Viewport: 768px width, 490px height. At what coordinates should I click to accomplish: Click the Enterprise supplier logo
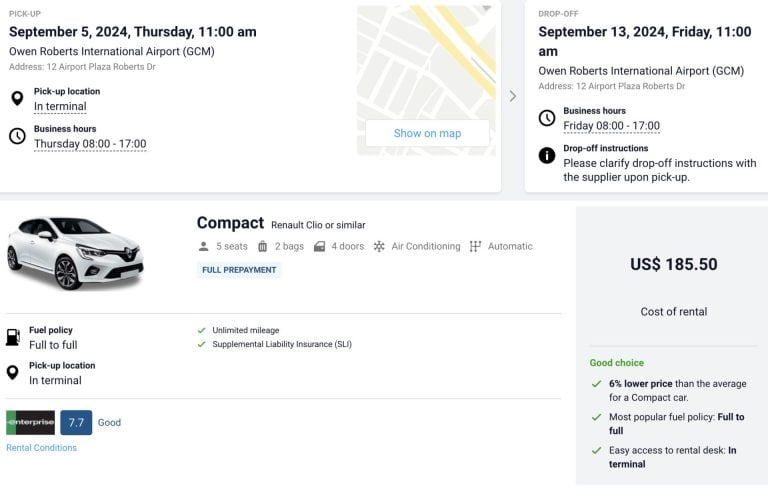30,422
